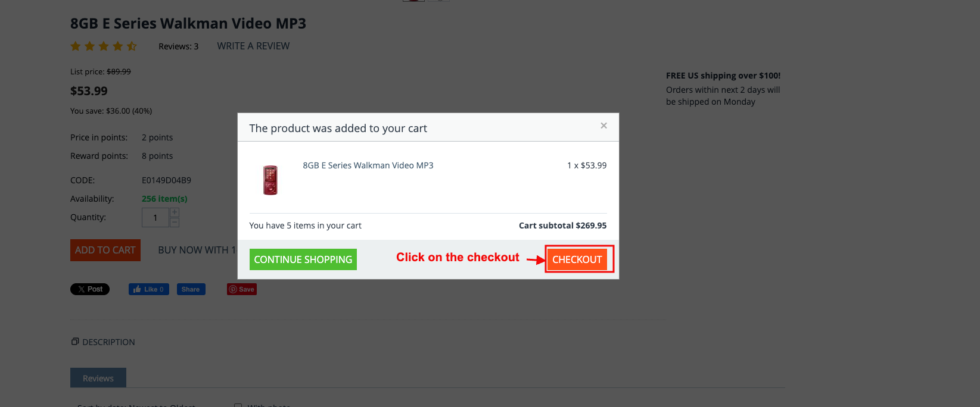
Task: Click the Quantity input field
Action: pos(155,218)
